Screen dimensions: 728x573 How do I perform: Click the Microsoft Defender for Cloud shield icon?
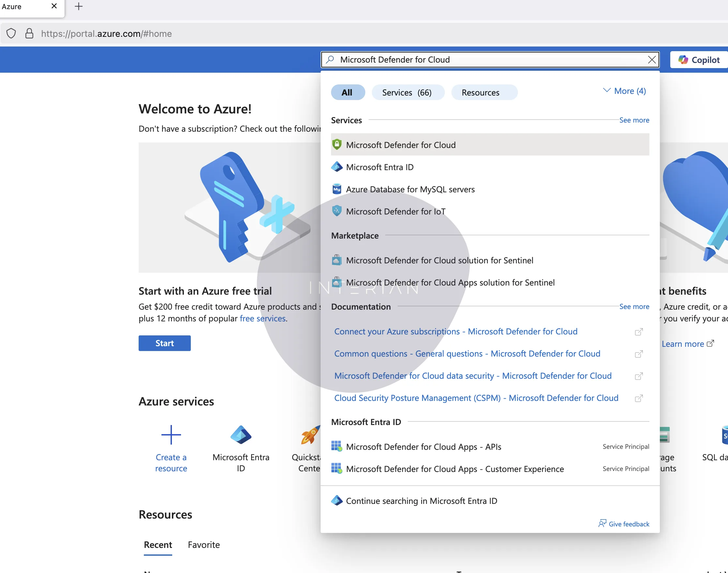(337, 145)
